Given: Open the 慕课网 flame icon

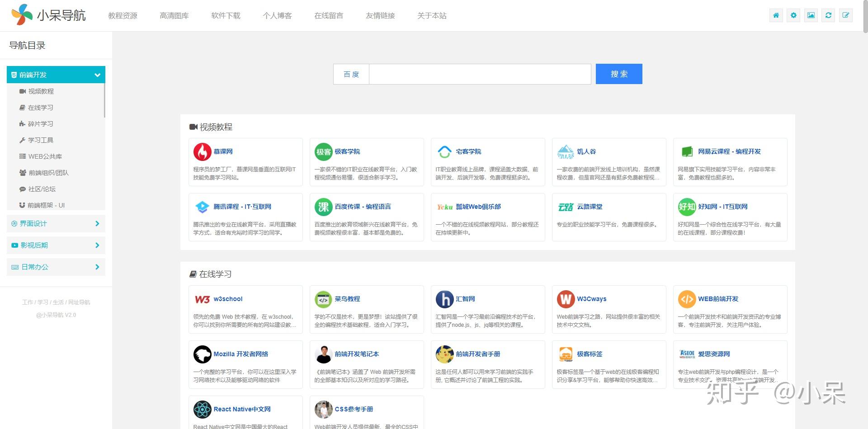Looking at the screenshot, I should (203, 152).
